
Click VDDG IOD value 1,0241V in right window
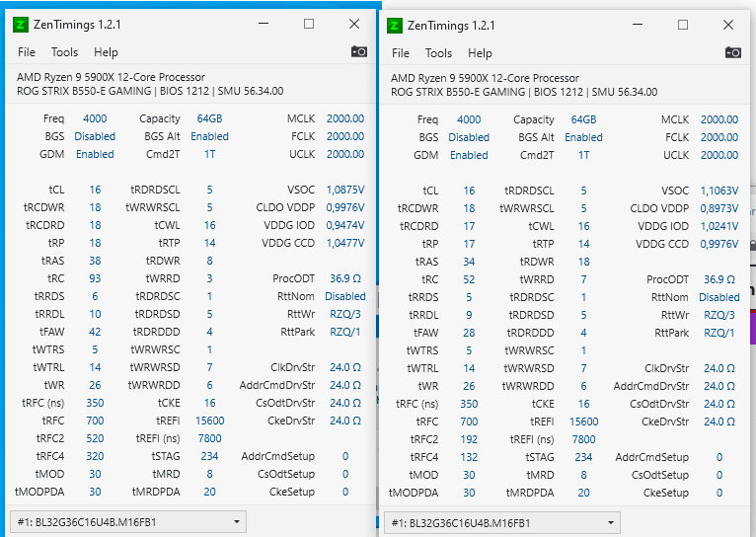[719, 227]
